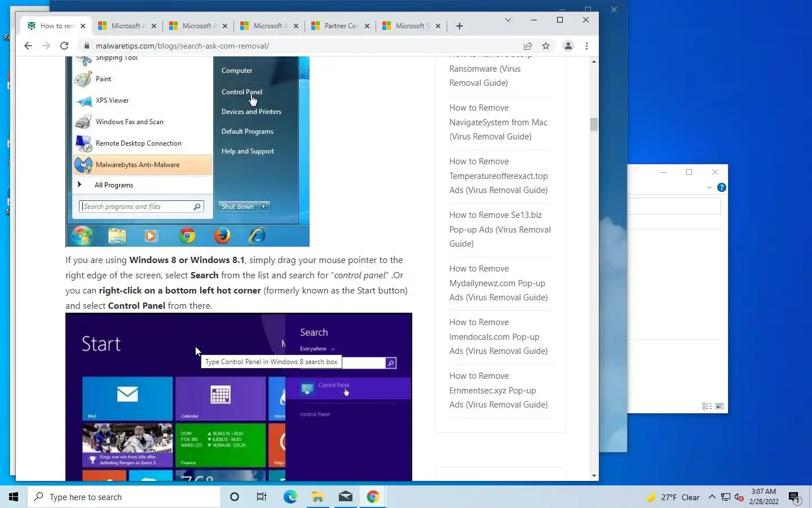812x508 pixels.
Task: Click the search field in the background window
Action: point(674,206)
